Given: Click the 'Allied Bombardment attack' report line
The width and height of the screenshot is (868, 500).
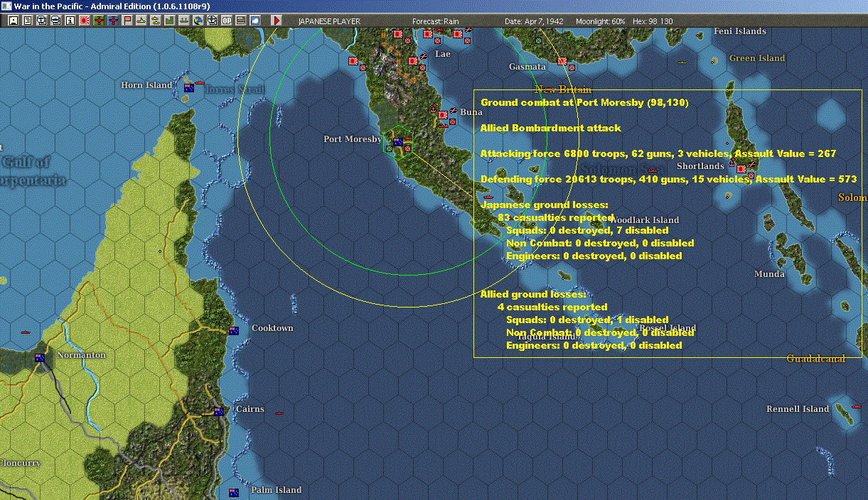Looking at the screenshot, I should 551,129.
